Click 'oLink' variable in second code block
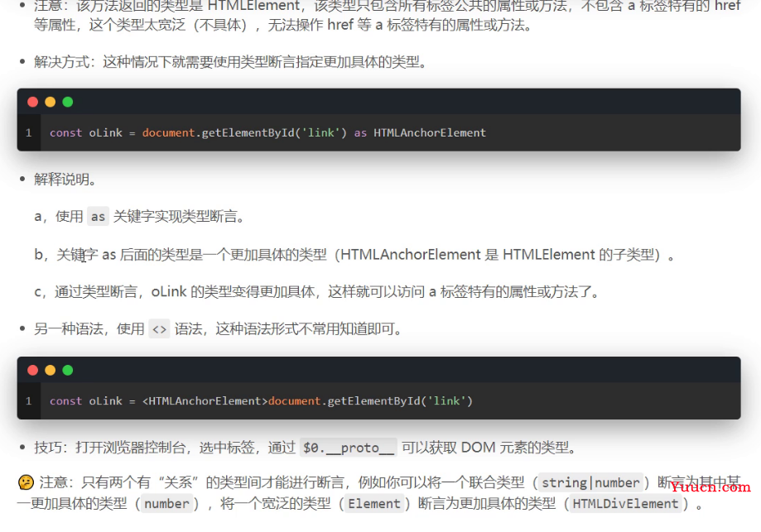 pyautogui.click(x=105, y=401)
